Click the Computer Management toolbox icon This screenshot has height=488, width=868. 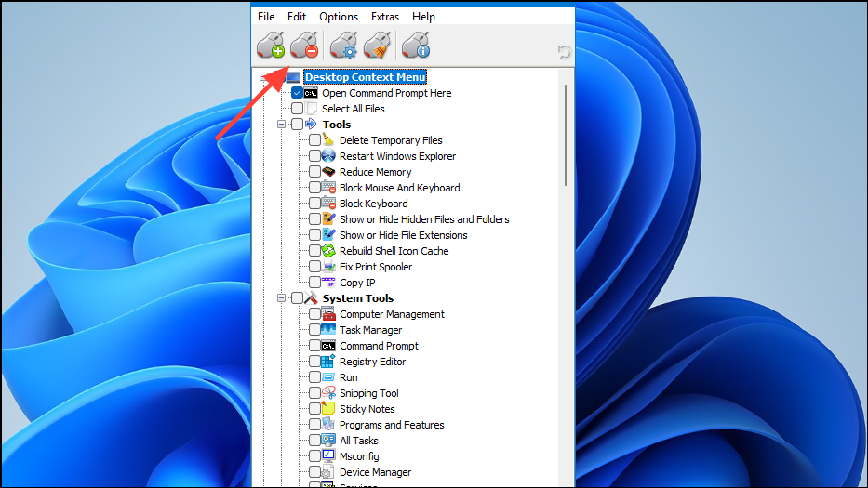[328, 314]
